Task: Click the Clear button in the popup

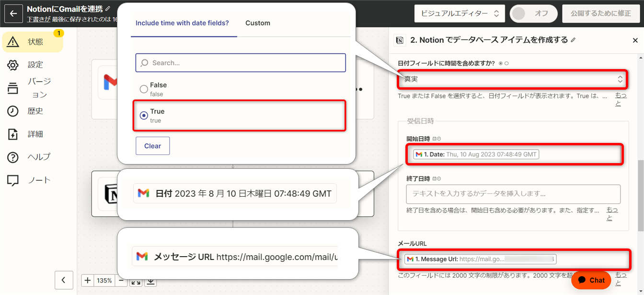Action: 152,145
